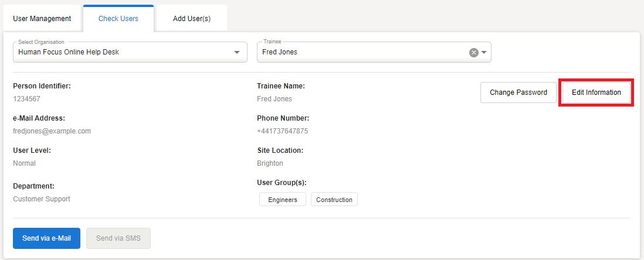The width and height of the screenshot is (644, 260).
Task: Click the Edit Information button
Action: [596, 93]
